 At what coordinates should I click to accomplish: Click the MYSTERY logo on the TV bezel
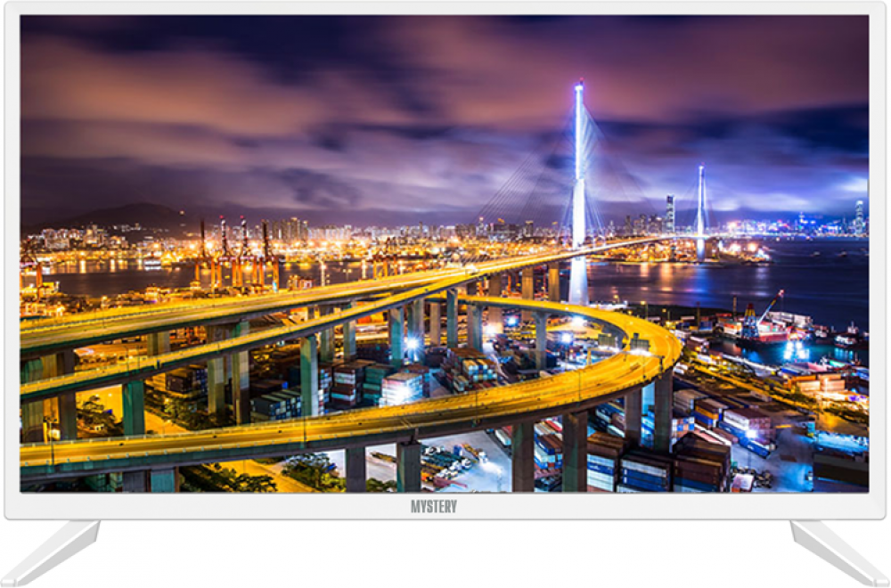[x=434, y=506]
